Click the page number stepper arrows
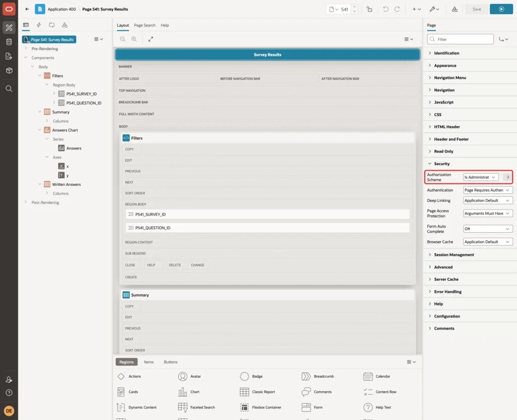 [354, 9]
